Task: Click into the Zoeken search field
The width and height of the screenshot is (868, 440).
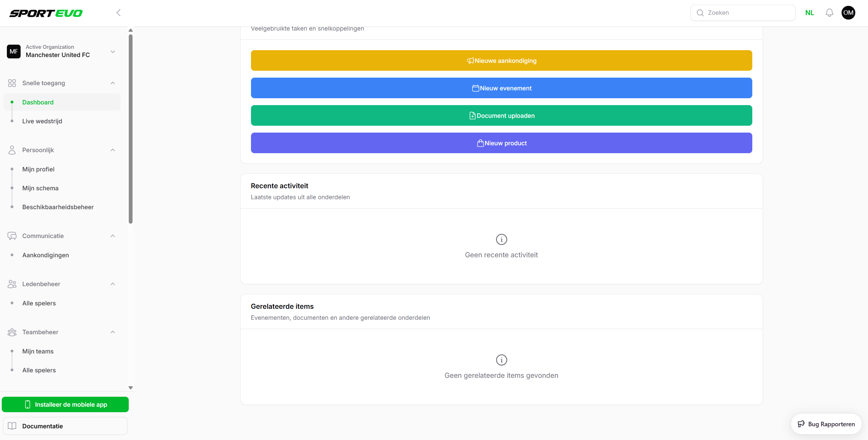Action: [749, 13]
